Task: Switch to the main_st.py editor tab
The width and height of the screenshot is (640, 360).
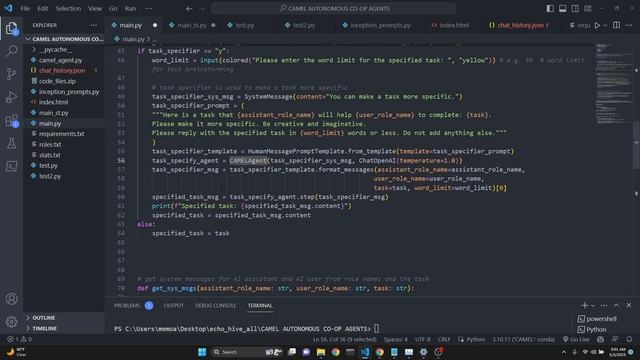Action: pos(192,25)
